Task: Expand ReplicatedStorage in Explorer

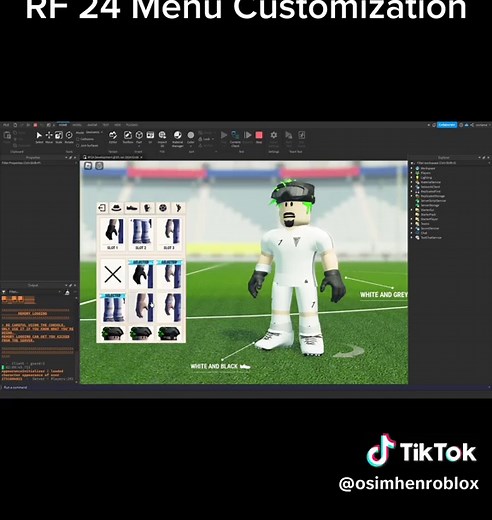Action: 412,196
